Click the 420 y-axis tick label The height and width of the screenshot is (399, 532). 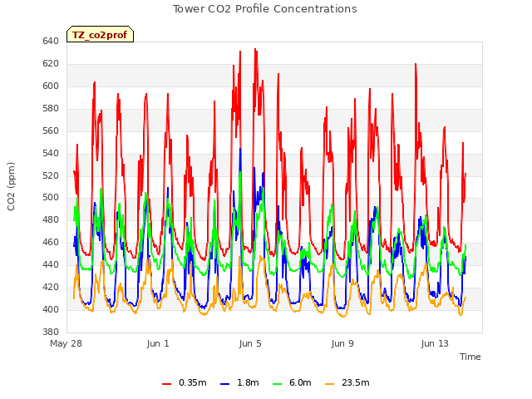click(x=51, y=287)
